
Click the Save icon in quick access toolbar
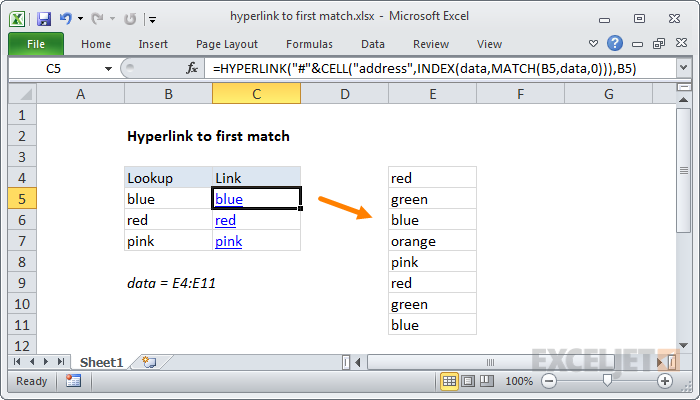[x=44, y=19]
